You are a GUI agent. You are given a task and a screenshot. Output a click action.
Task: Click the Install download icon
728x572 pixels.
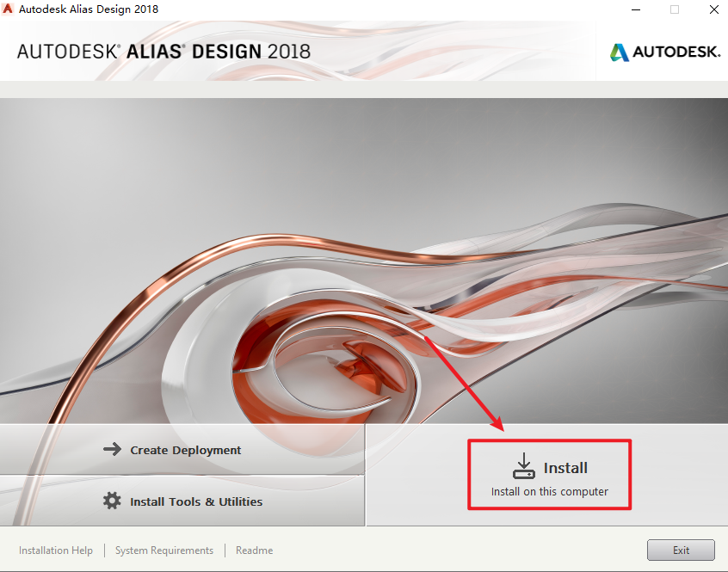click(x=524, y=465)
